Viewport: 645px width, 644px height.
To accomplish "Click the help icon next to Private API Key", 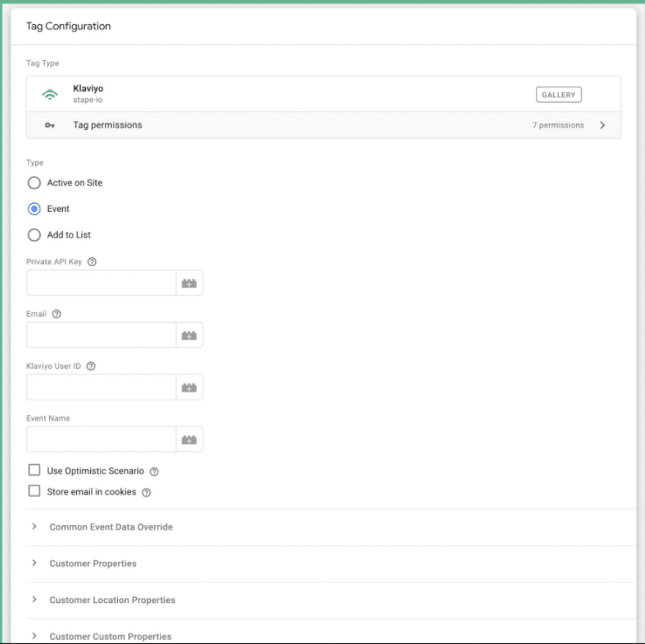I will coord(92,262).
